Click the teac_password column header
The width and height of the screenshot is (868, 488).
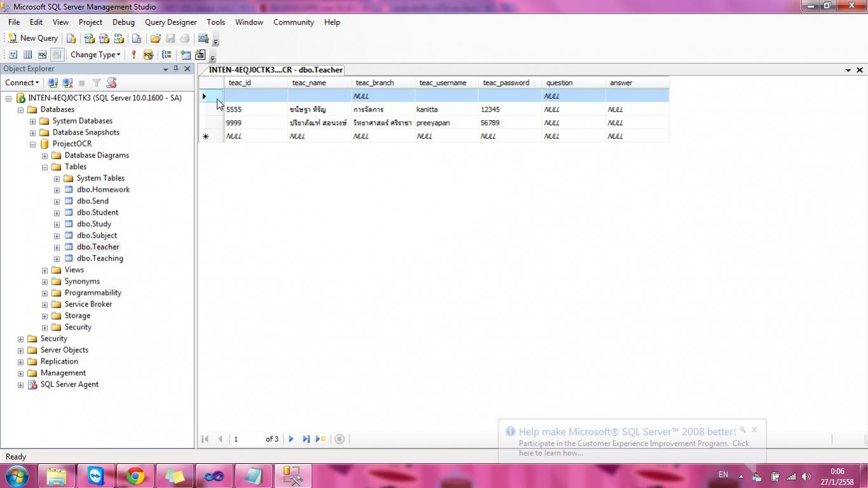point(510,83)
